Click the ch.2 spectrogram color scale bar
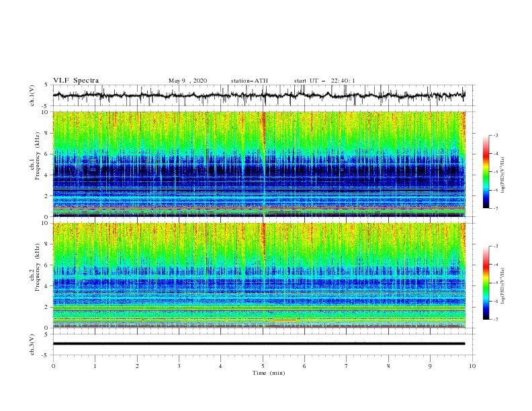The image size is (532, 411). coord(486,283)
